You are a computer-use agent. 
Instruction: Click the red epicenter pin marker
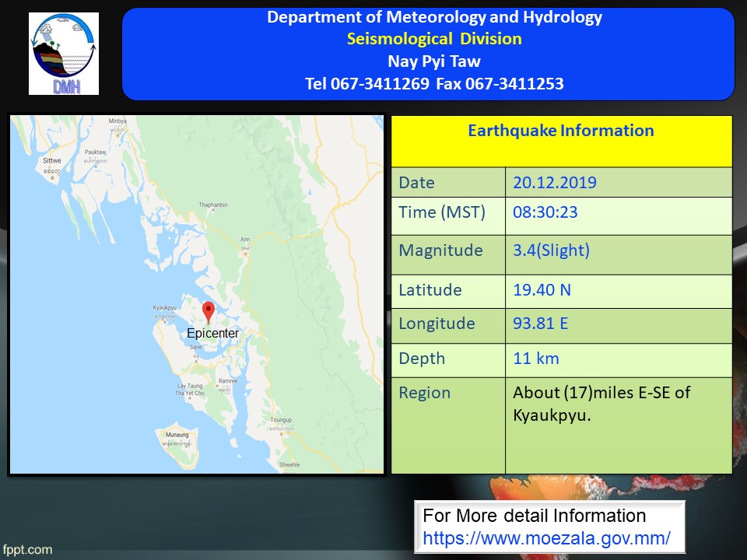(x=208, y=312)
